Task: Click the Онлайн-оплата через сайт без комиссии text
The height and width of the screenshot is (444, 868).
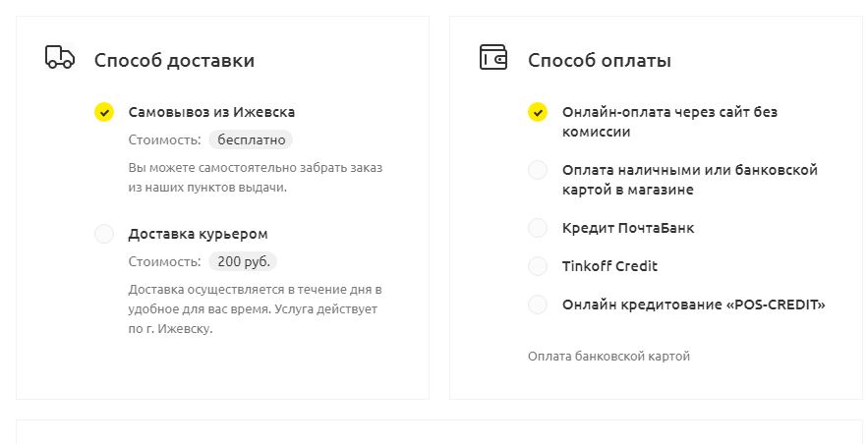Action: click(x=669, y=122)
